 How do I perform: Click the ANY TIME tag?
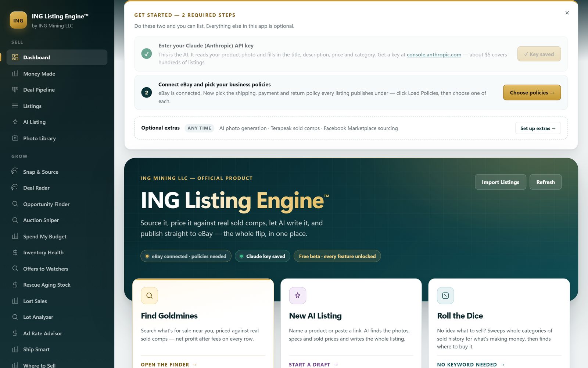pyautogui.click(x=199, y=128)
